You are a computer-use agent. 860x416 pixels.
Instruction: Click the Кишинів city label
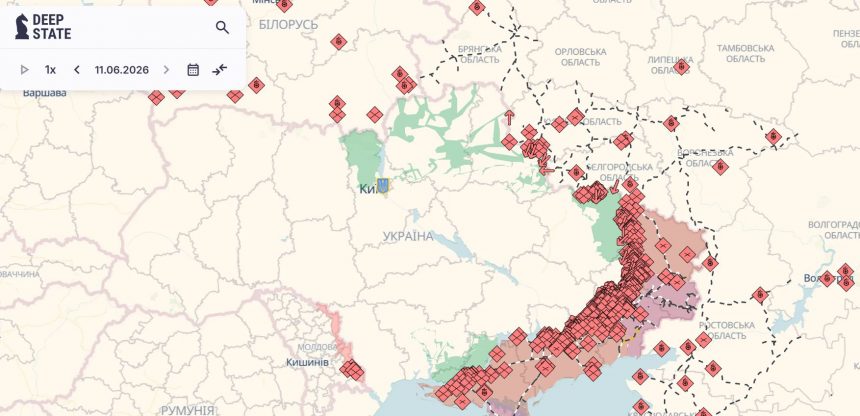308,363
